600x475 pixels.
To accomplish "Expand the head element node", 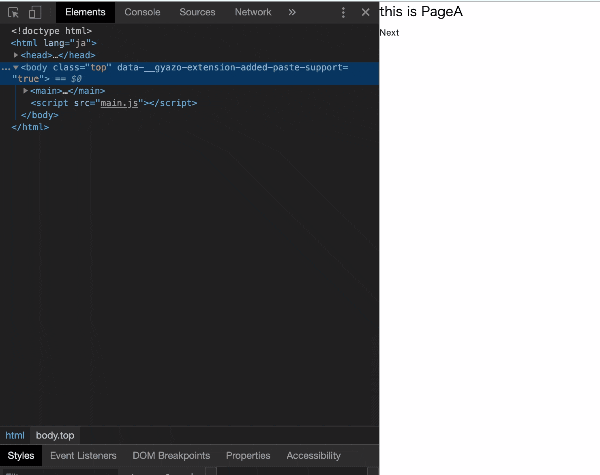I will 16,55.
